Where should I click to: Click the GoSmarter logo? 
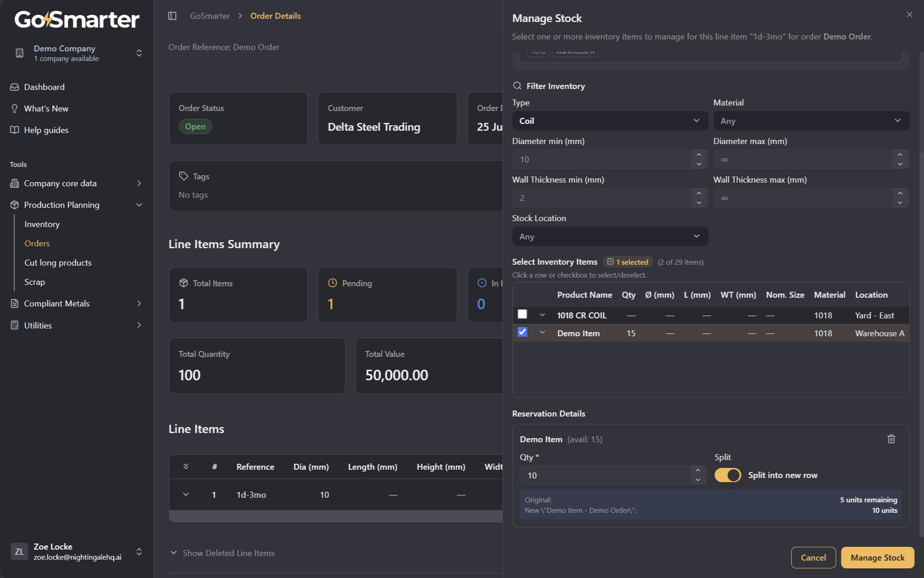point(77,20)
